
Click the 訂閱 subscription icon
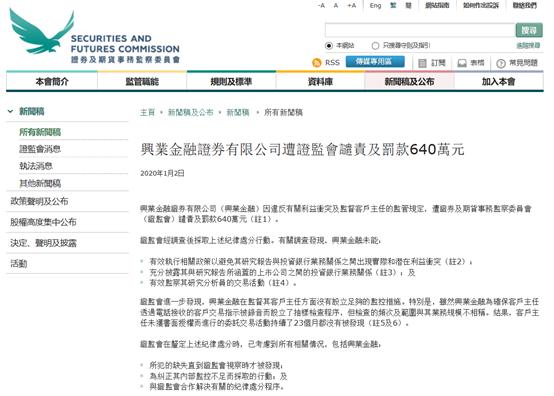(422, 63)
